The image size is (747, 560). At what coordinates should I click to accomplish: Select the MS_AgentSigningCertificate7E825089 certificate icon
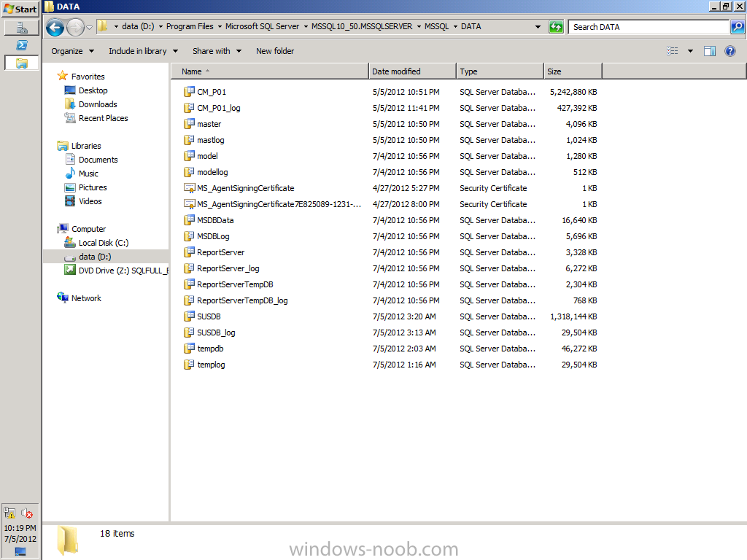(x=189, y=204)
